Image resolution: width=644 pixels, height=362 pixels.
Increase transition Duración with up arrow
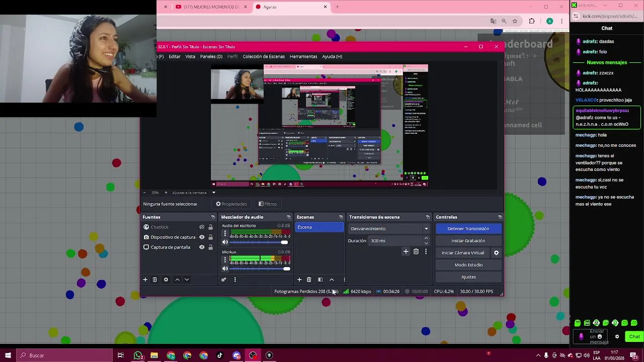426,238
